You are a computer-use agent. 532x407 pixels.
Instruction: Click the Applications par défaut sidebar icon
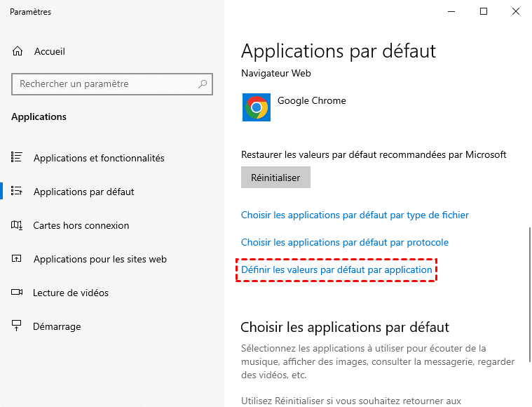tap(18, 192)
